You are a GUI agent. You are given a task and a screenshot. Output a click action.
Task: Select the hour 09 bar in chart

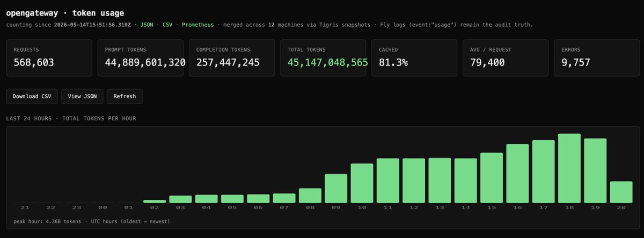click(336, 189)
